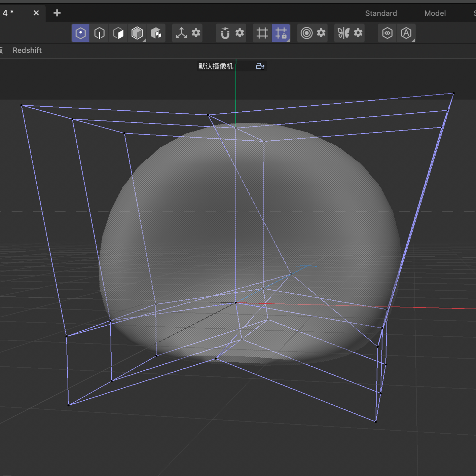Click the hexagon A icon

[406, 33]
